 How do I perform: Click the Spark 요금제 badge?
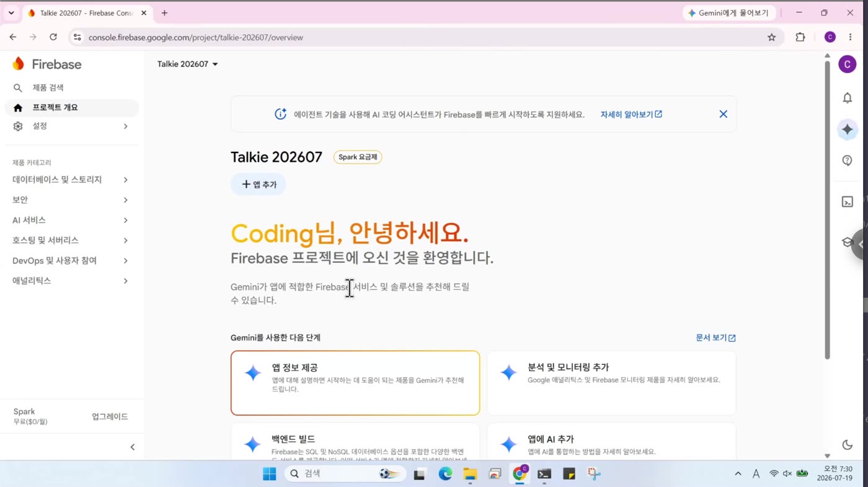[358, 157]
